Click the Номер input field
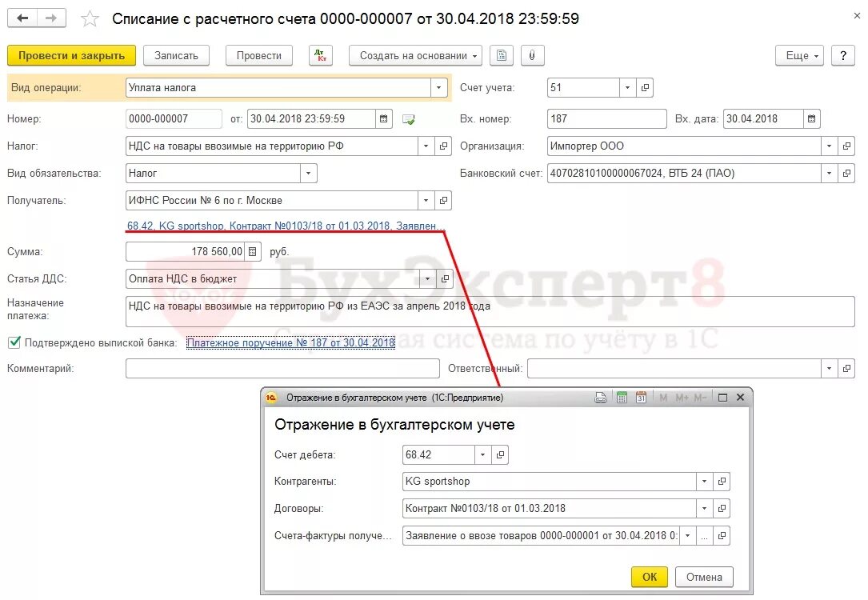Screen dimensions: 868x600 (174, 118)
